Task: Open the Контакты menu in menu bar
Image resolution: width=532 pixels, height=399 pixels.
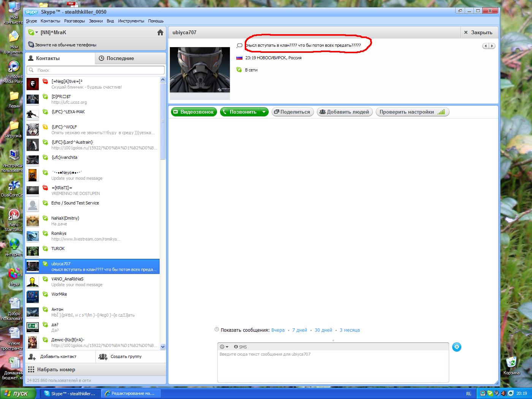Action: 50,21
